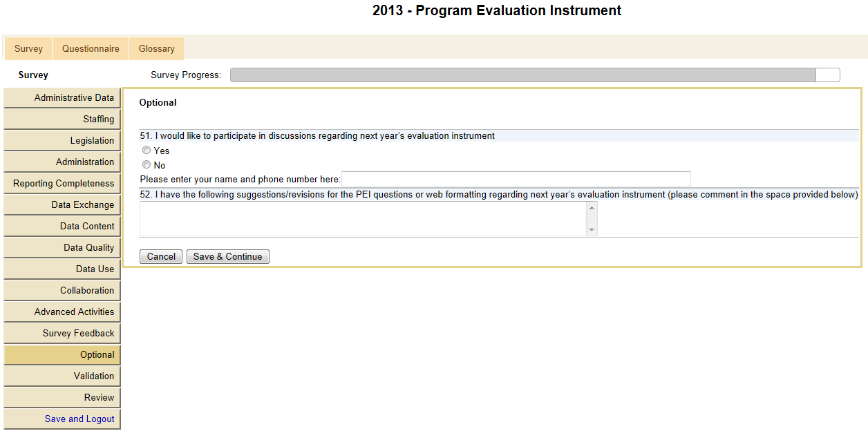Open the Survey tab

click(x=28, y=49)
